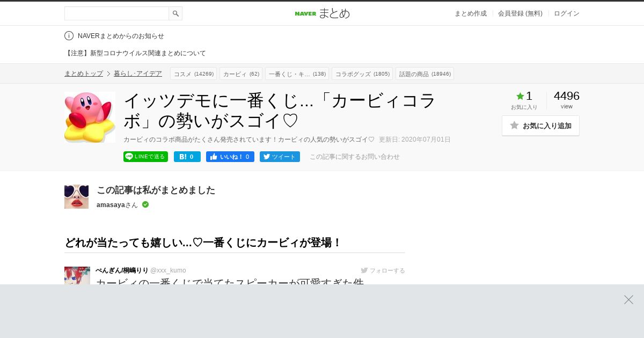644x338 pixels.
Task: Open the NAVER まとめ logo home
Action: click(x=322, y=13)
